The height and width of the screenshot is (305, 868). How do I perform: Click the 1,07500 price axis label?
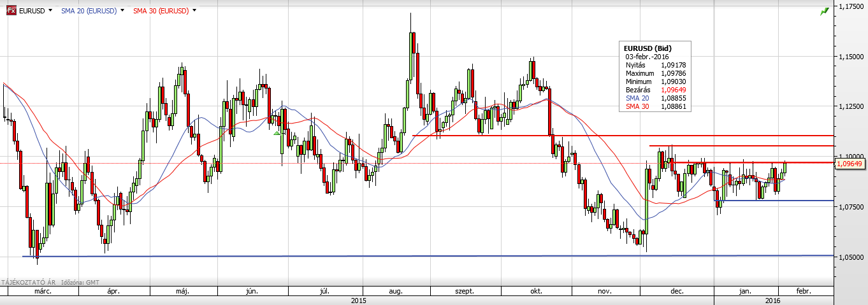pyautogui.click(x=851, y=207)
